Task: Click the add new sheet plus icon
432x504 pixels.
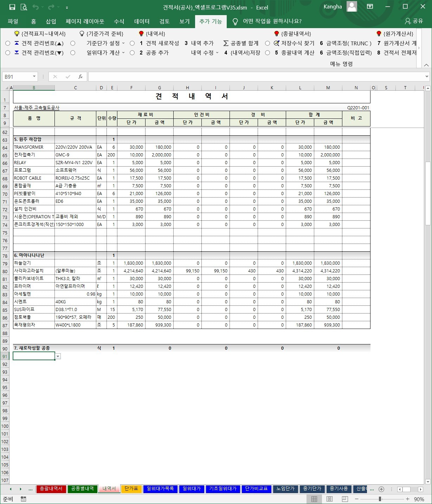Action: point(381,489)
